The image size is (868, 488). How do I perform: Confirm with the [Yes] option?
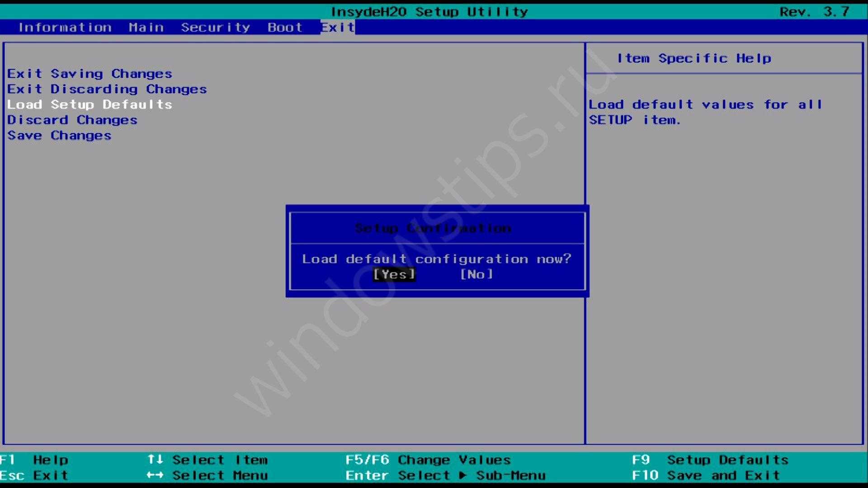click(394, 274)
